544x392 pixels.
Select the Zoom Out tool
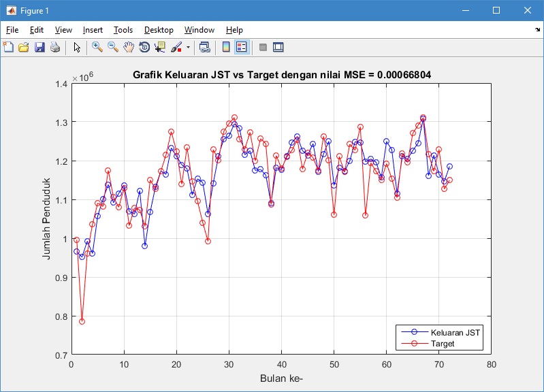[x=113, y=47]
